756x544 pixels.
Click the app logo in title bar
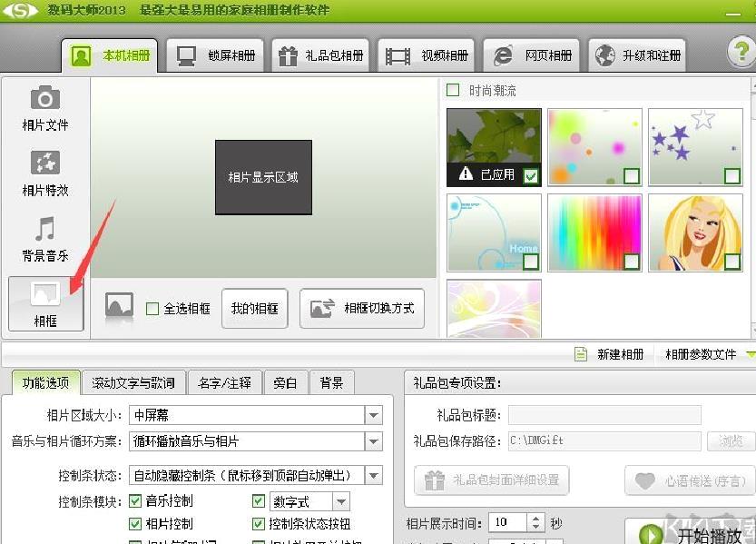point(19,10)
